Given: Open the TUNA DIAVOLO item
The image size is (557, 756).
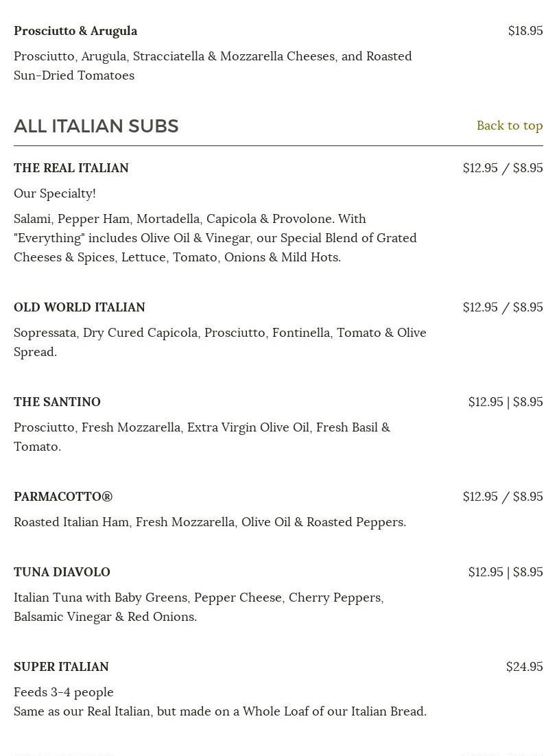Looking at the screenshot, I should coord(62,572).
